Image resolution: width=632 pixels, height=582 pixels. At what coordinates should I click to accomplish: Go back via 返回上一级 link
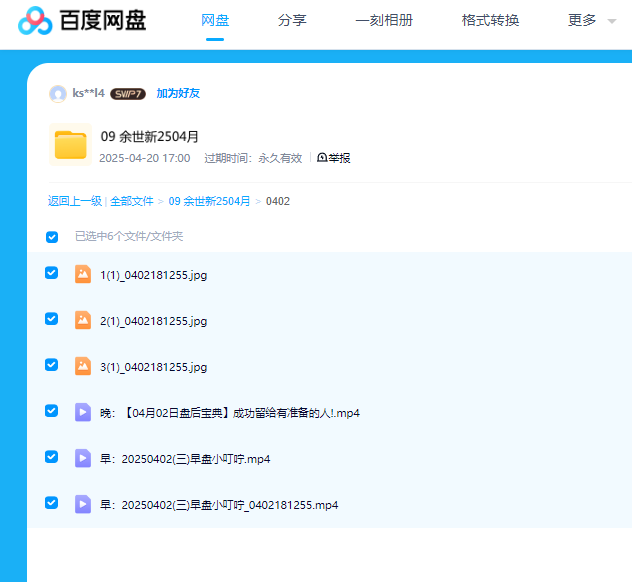[74, 201]
